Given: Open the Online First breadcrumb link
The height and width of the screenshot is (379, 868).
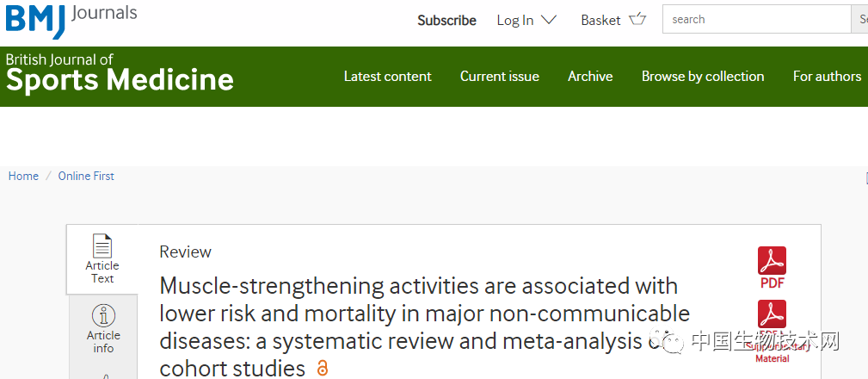Looking at the screenshot, I should click(86, 177).
